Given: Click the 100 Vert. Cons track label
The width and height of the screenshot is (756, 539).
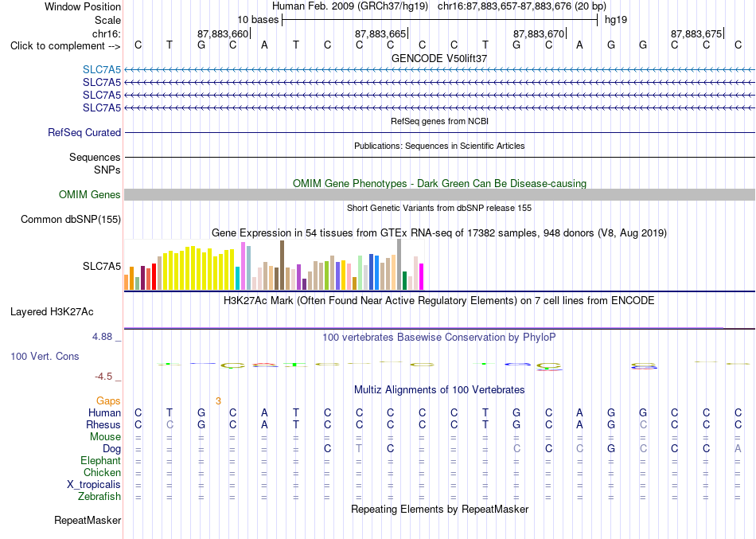Looking at the screenshot, I should pyautogui.click(x=45, y=356).
